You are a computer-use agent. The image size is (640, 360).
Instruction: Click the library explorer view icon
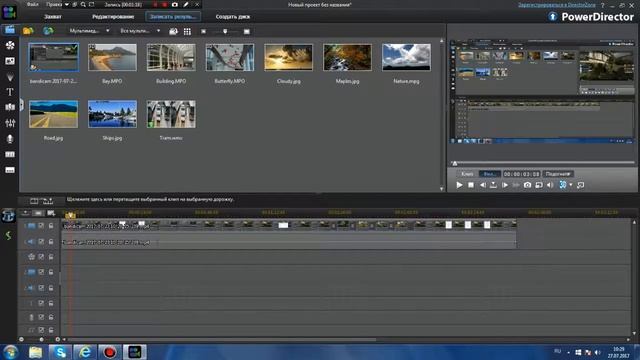coord(173,31)
